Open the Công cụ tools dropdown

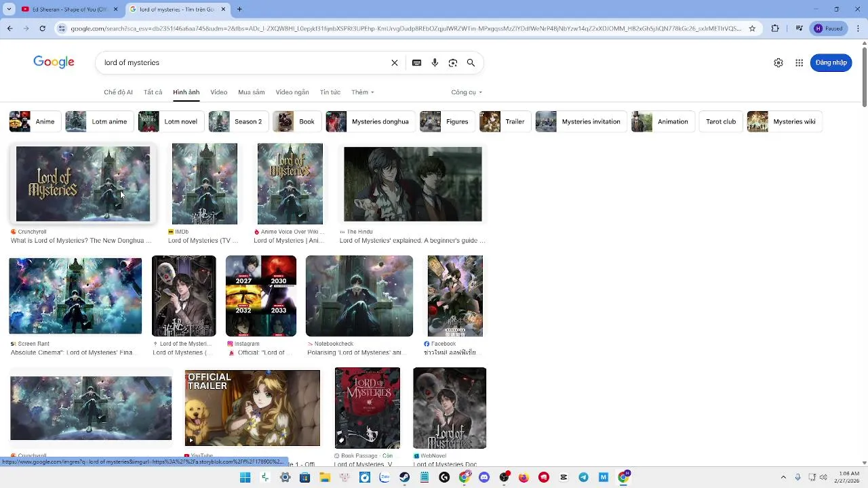tap(467, 92)
